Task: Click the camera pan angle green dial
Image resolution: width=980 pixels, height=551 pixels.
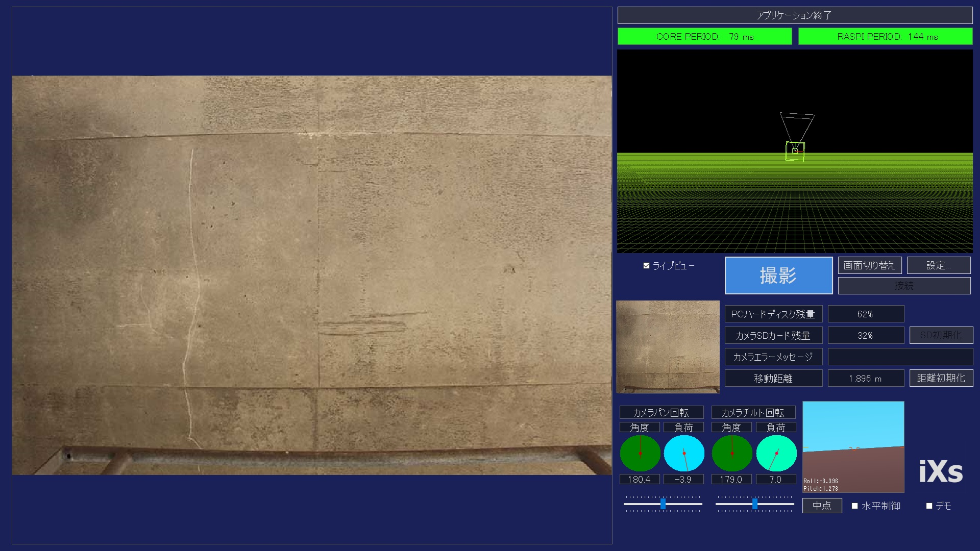Action: (640, 453)
